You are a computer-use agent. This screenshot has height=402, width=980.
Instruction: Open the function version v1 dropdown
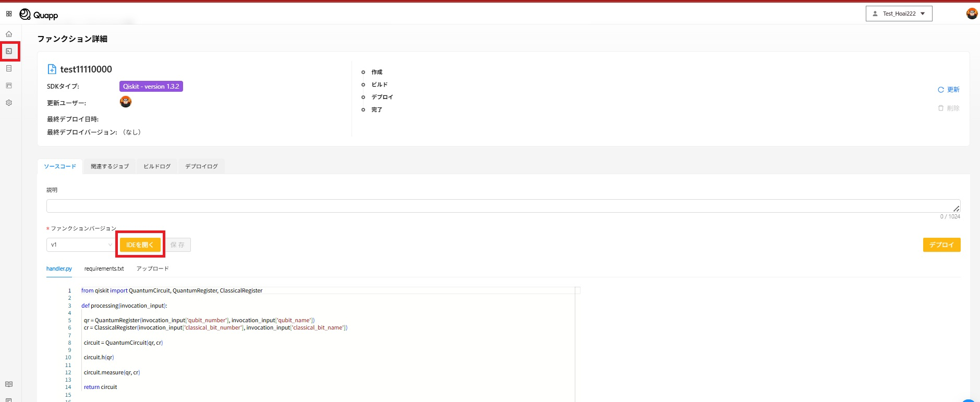[x=81, y=245]
